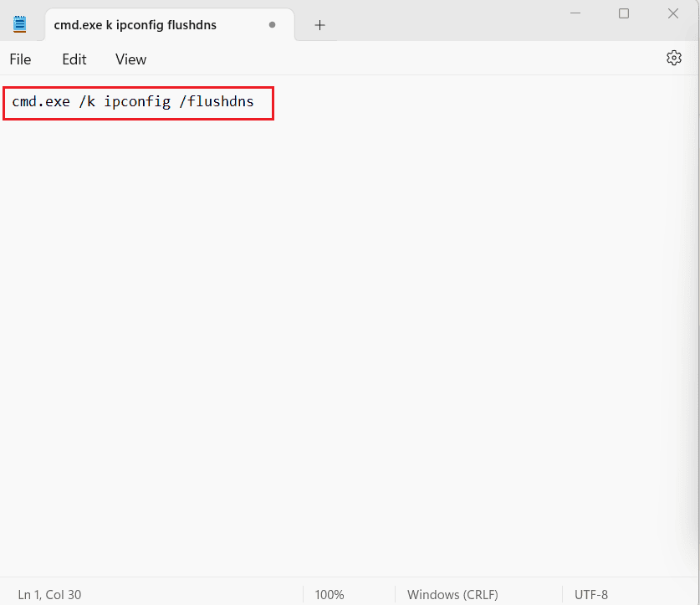Open Notepad settings via gear icon
This screenshot has width=700, height=605.
674,58
